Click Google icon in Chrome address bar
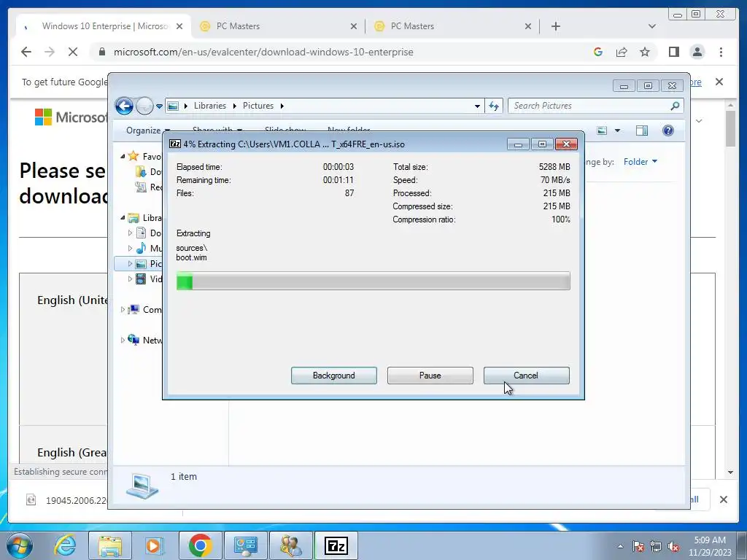 pos(598,52)
